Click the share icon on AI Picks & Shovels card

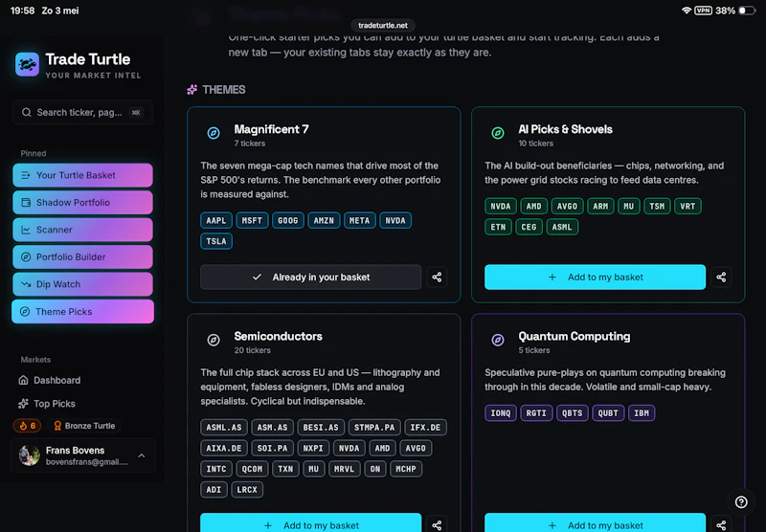[721, 277]
